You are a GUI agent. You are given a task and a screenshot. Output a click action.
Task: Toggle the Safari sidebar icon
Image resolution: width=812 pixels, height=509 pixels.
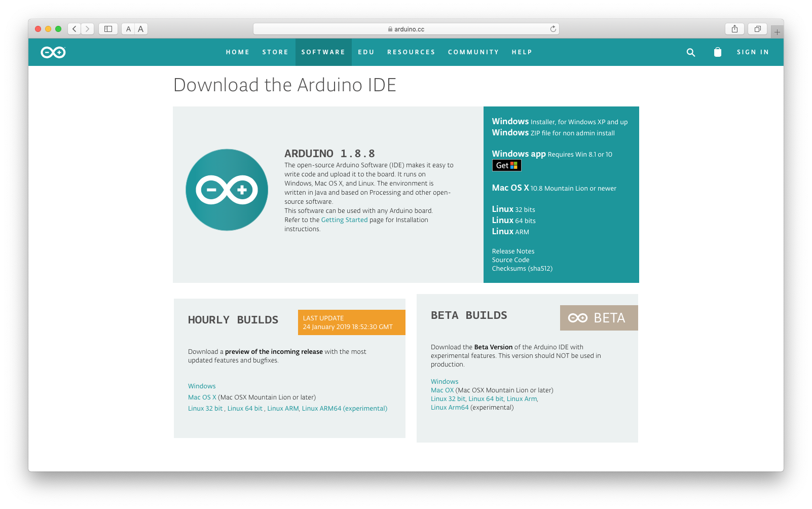coord(108,29)
